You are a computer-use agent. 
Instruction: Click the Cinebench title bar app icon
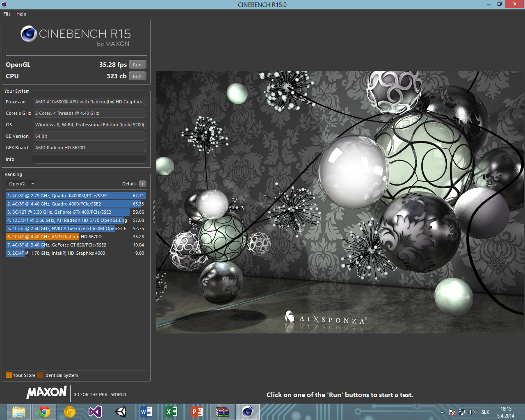(x=4, y=5)
